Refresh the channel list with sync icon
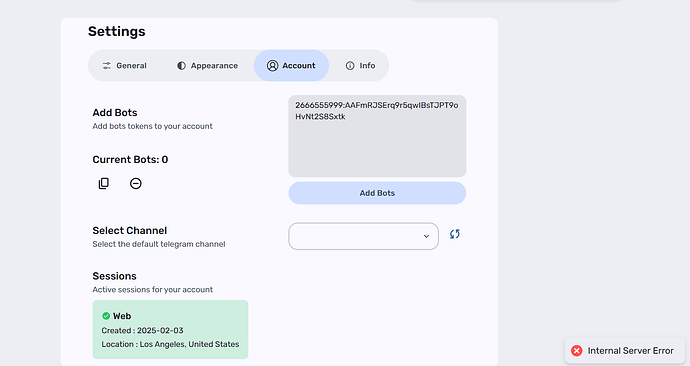This screenshot has height=366, width=690. [455, 234]
